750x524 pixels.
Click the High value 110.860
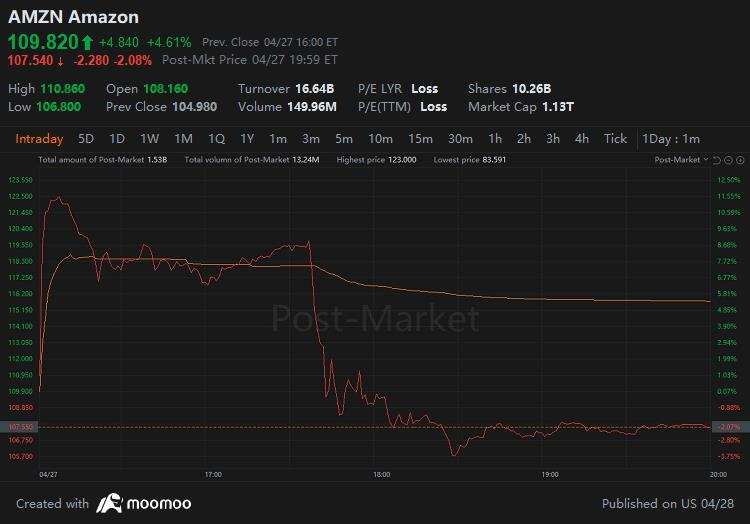(x=63, y=89)
